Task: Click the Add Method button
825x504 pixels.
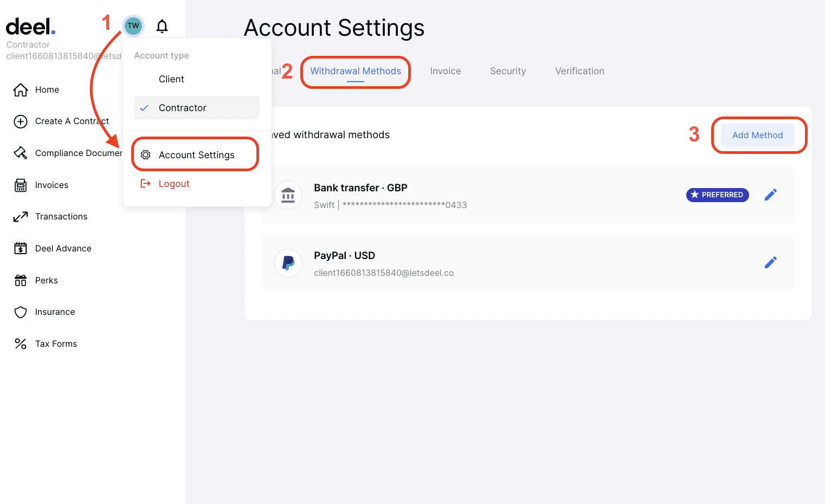Action: (758, 135)
